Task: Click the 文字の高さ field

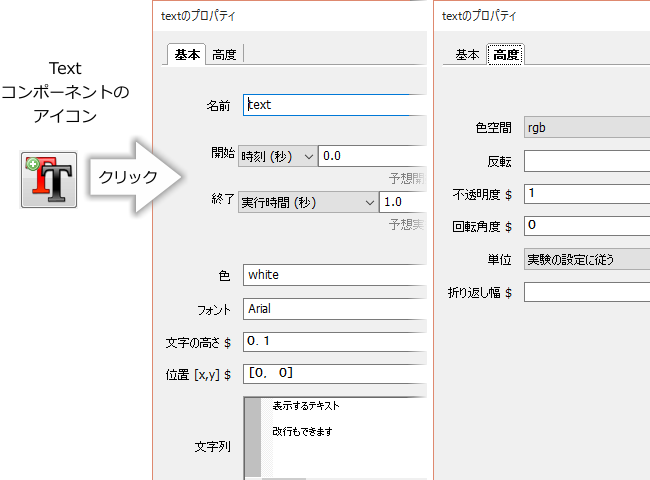Action: pyautogui.click(x=335, y=342)
